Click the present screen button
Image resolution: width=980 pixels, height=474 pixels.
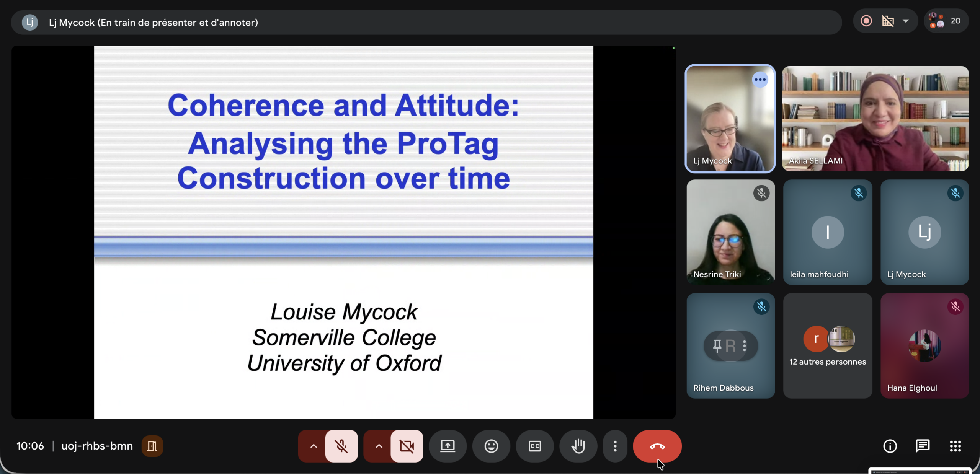tap(448, 446)
